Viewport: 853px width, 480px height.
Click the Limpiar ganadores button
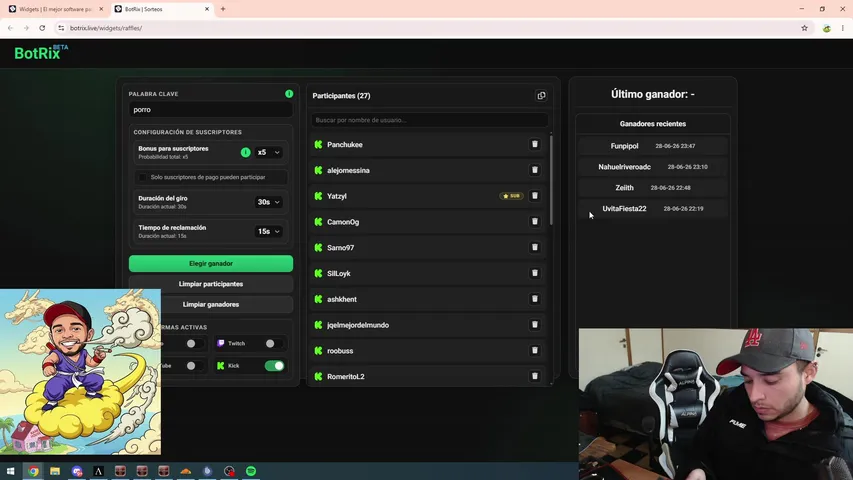coord(211,304)
